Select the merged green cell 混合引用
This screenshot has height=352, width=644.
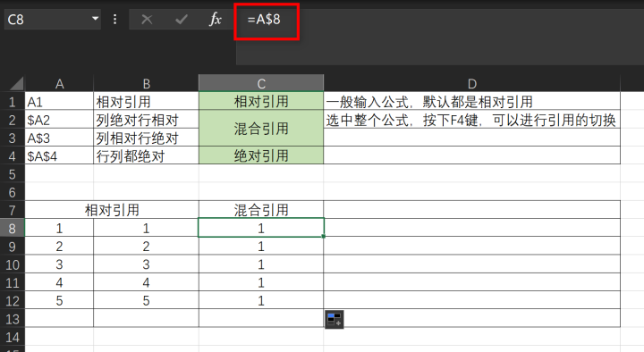(x=261, y=129)
